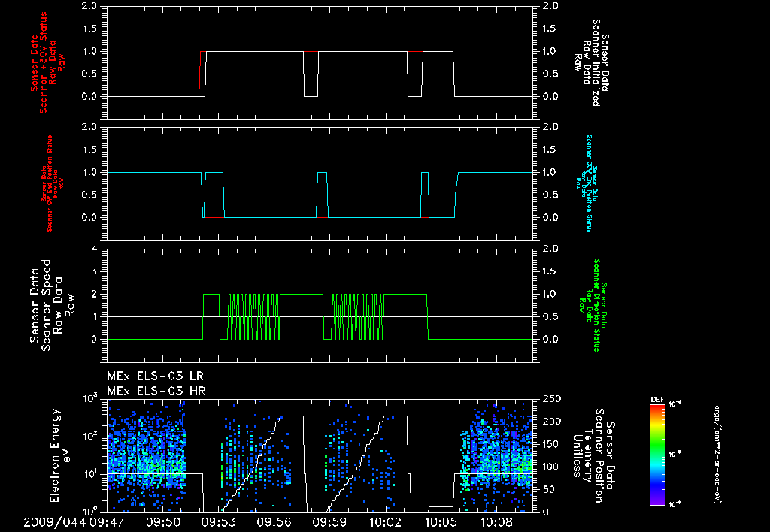Click the '200' tick on Scanner Position axis
The width and height of the screenshot is (770, 532).
552,422
